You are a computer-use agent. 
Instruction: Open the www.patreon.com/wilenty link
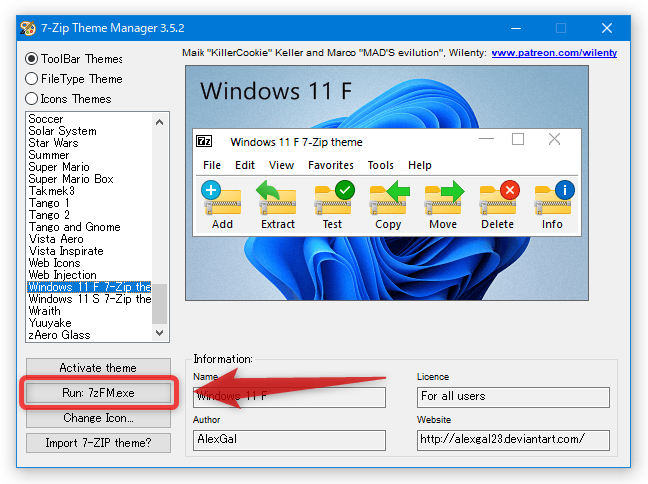(554, 53)
